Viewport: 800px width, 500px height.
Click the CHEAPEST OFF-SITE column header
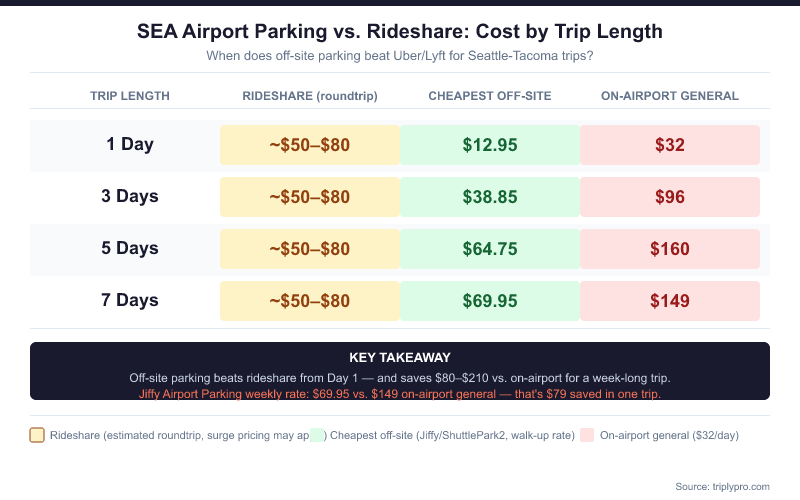coord(490,96)
